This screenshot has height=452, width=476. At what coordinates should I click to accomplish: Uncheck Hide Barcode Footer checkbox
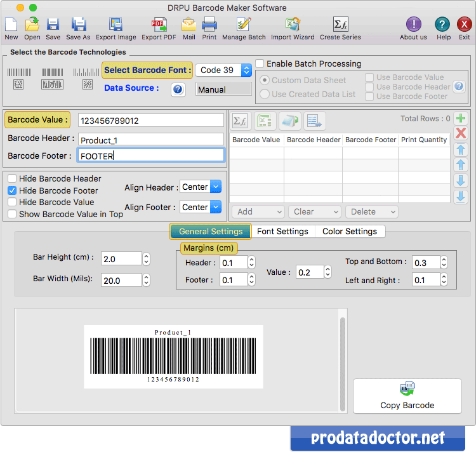click(12, 190)
